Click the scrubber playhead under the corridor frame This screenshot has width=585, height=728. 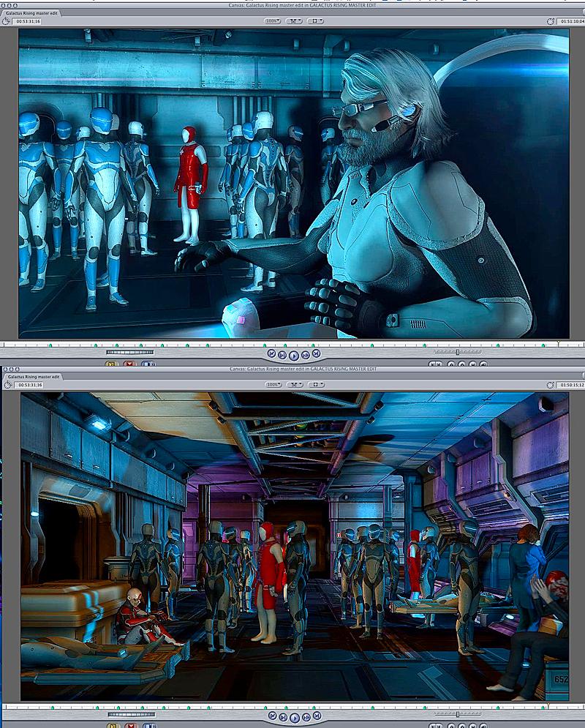click(x=548, y=707)
